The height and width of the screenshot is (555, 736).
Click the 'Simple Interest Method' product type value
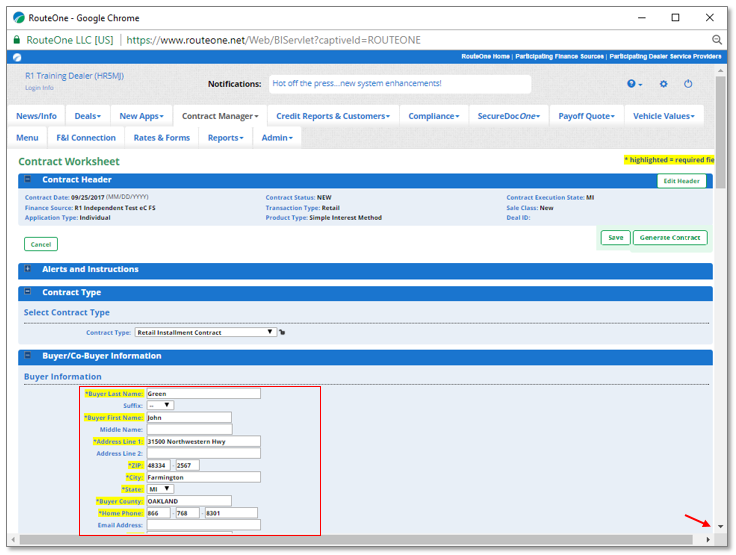coord(345,217)
